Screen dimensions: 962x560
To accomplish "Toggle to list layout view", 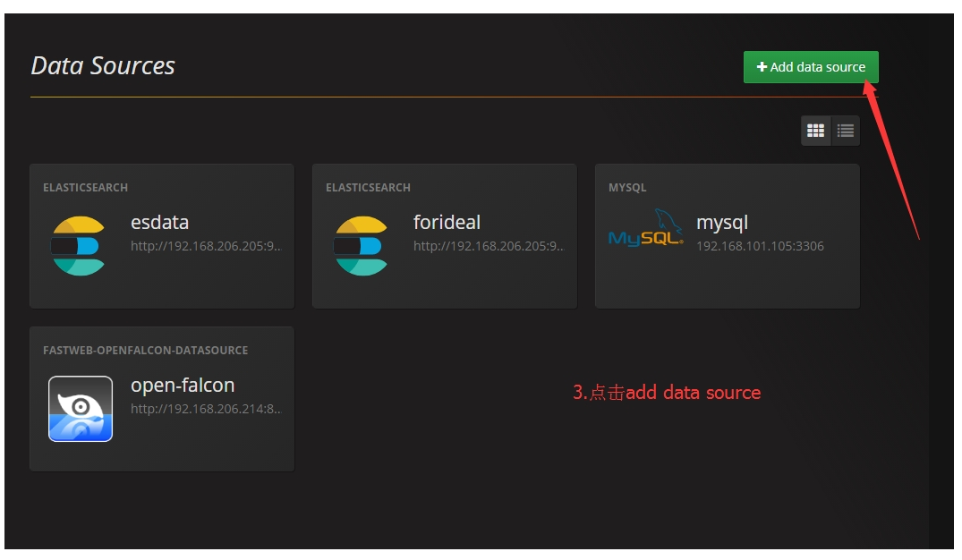I will pos(844,130).
